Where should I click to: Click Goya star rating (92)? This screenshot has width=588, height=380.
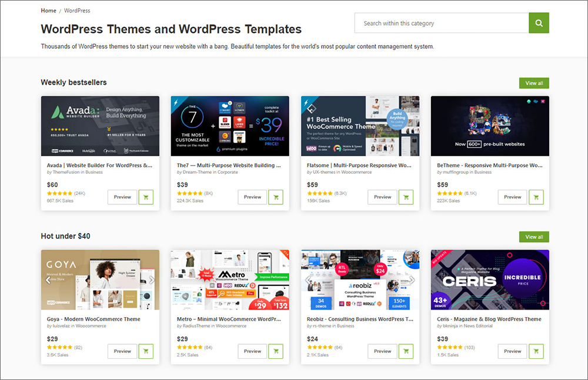click(x=59, y=347)
